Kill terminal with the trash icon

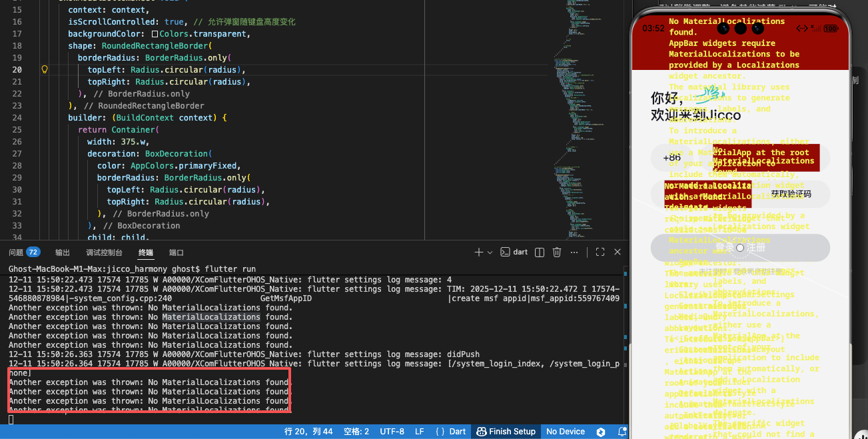click(x=557, y=252)
